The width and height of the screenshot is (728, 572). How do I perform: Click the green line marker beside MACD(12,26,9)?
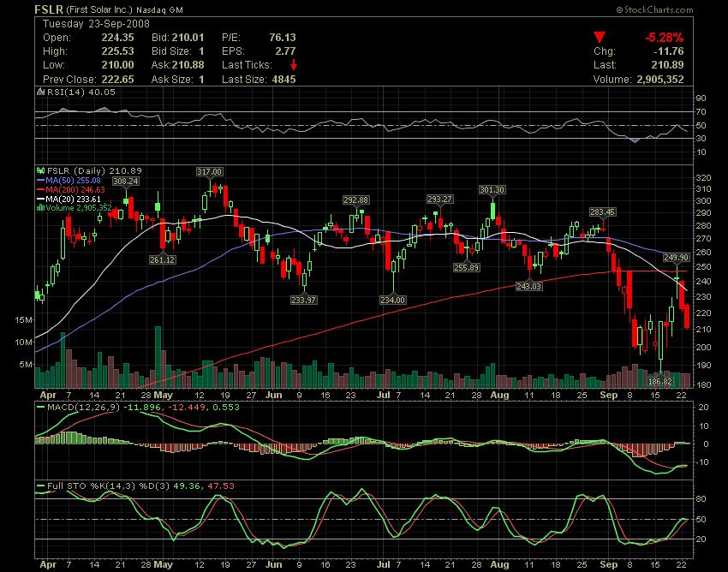pyautogui.click(x=41, y=408)
